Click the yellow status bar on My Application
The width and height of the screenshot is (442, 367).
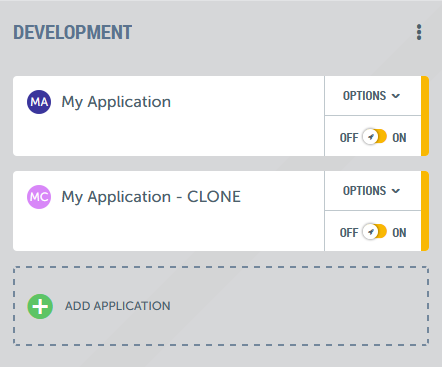click(425, 116)
